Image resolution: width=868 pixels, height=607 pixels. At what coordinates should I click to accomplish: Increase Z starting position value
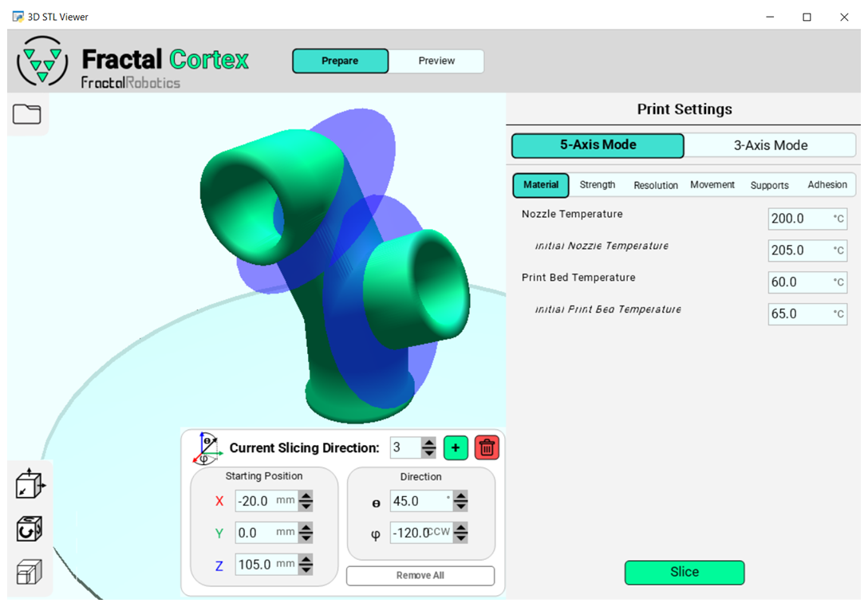[x=306, y=559]
